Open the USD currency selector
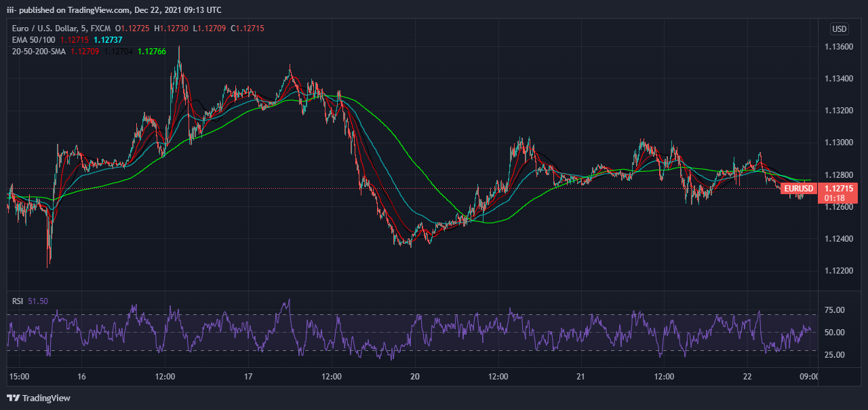The image size is (868, 410). click(x=840, y=29)
